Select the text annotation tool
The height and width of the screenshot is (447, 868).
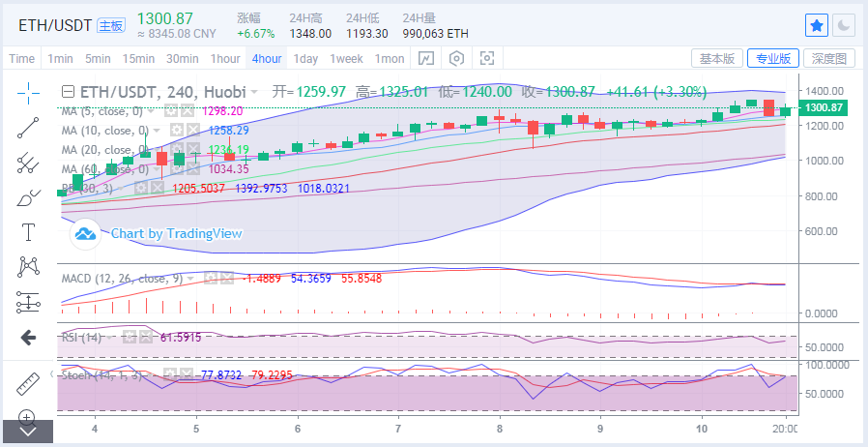(x=28, y=232)
